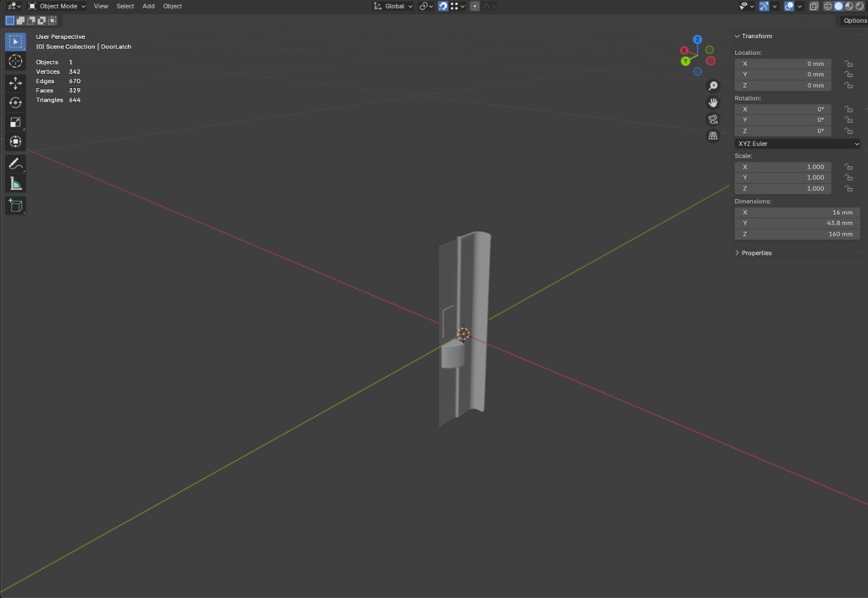868x598 pixels.
Task: Click 'Scene Collection | DoorLatch' text
Action: click(x=88, y=47)
